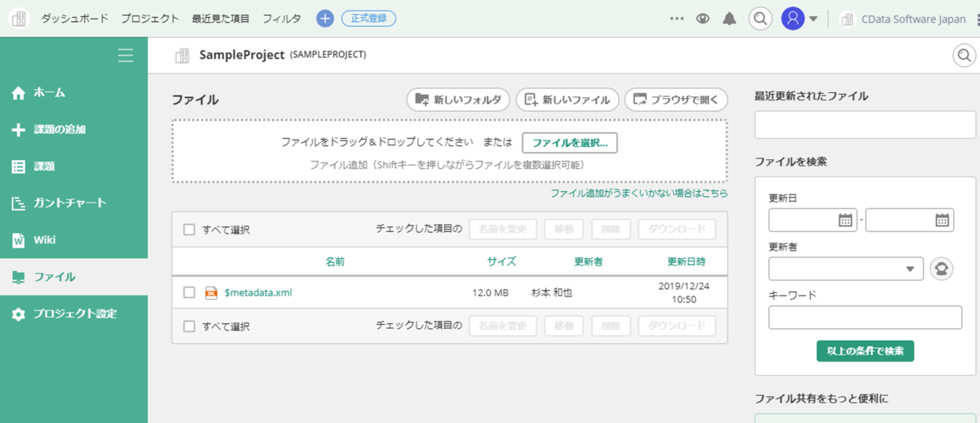980x423 pixels.
Task: Check the bottom すべて選択 checkbox
Action: 189,326
